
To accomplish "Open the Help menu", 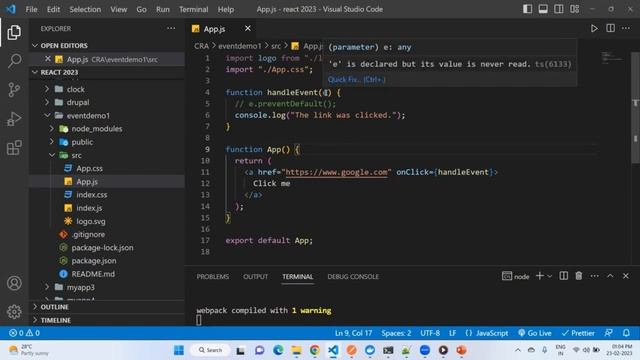I will (x=226, y=9).
